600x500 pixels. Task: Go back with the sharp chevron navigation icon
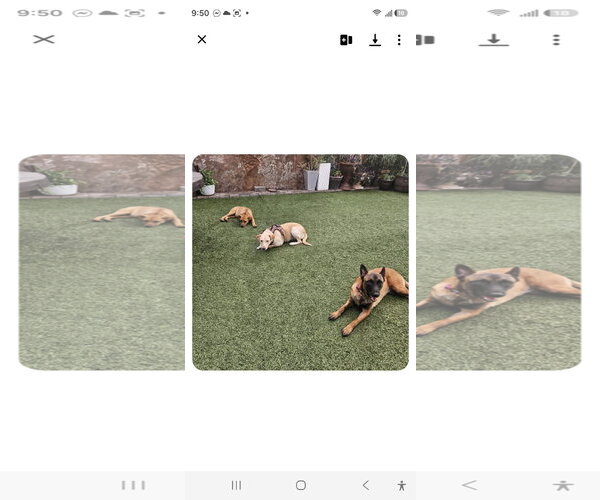click(365, 485)
